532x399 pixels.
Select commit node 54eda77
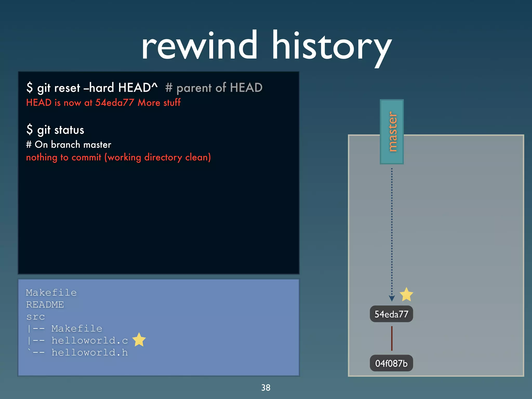[x=391, y=314]
